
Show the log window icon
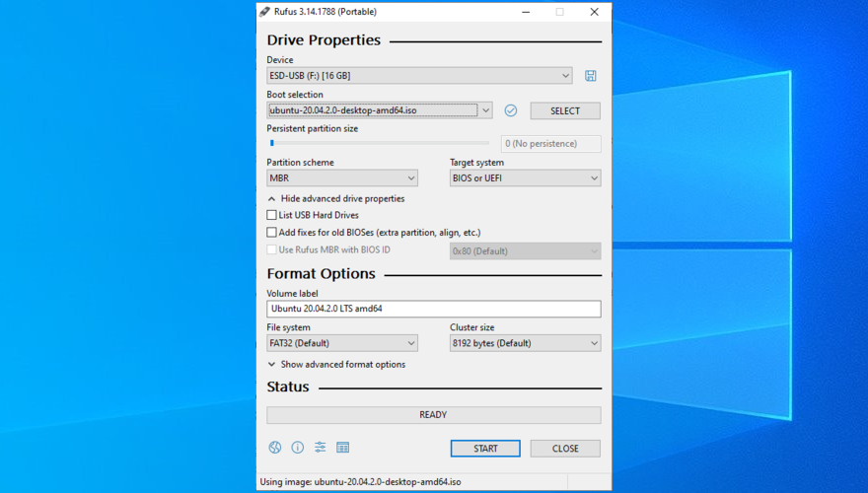click(343, 448)
